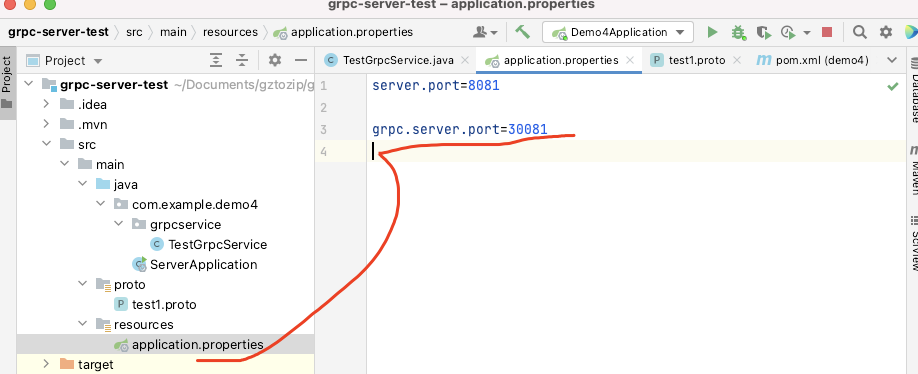Hide the Project panel with minus icon
Screen dimensions: 918x374
click(x=301, y=60)
